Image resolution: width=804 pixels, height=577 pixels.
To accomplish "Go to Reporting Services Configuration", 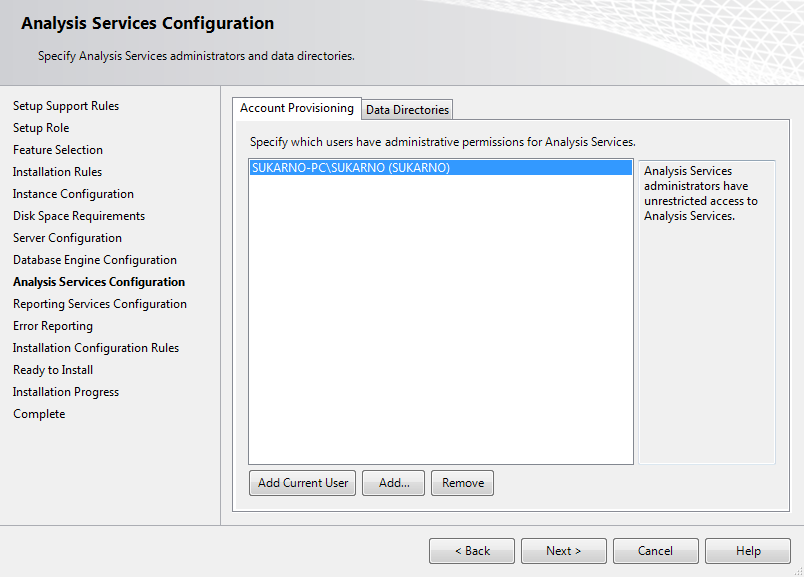I will pos(99,303).
